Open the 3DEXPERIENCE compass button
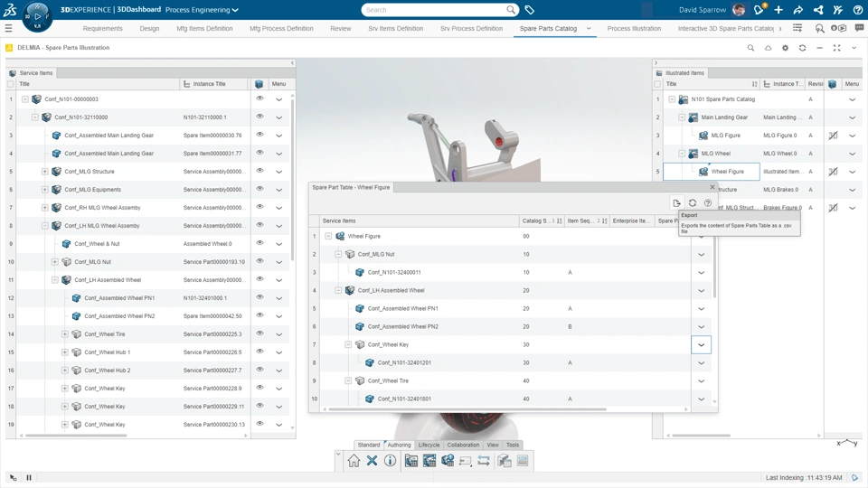This screenshot has height=488, width=868. (37, 16)
